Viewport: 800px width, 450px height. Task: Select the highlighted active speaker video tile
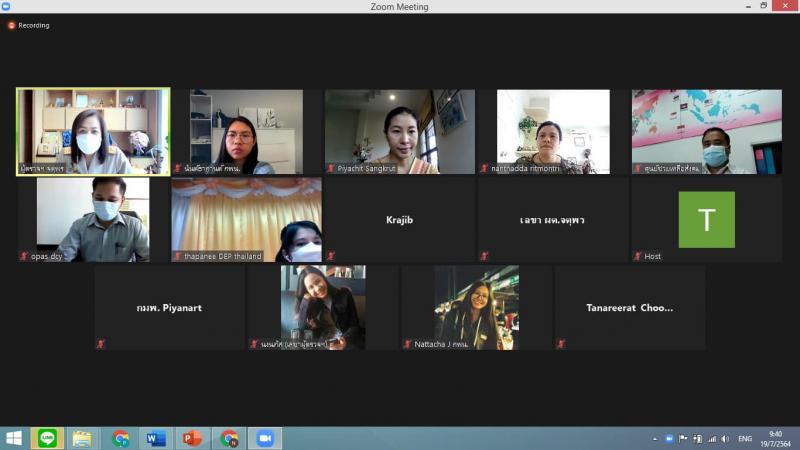93,132
